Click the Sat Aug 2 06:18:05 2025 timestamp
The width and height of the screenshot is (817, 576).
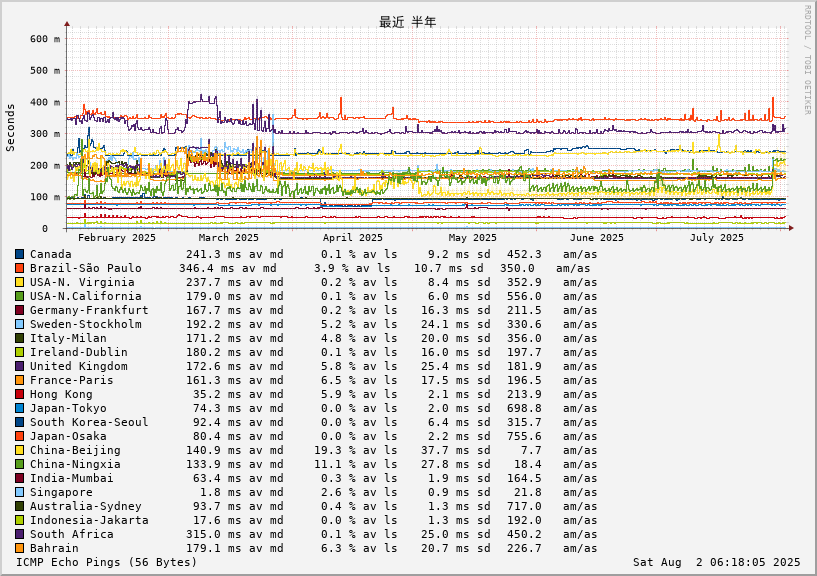point(716,562)
